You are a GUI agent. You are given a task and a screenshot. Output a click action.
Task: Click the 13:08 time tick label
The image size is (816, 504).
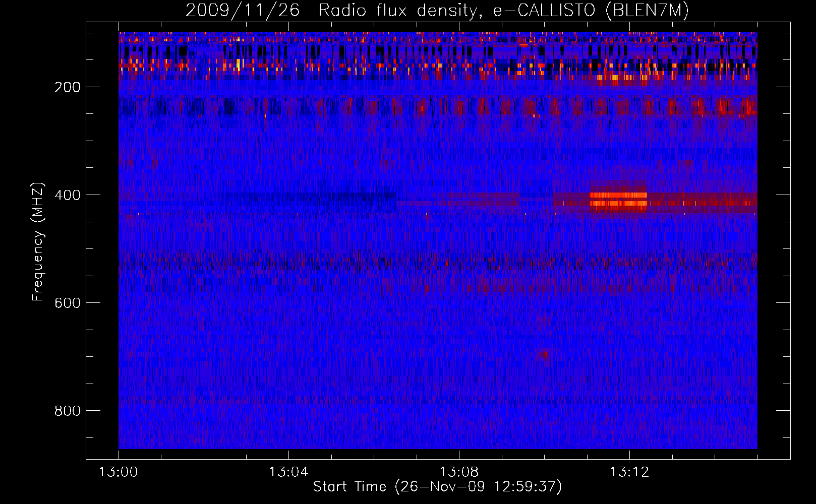click(x=459, y=472)
